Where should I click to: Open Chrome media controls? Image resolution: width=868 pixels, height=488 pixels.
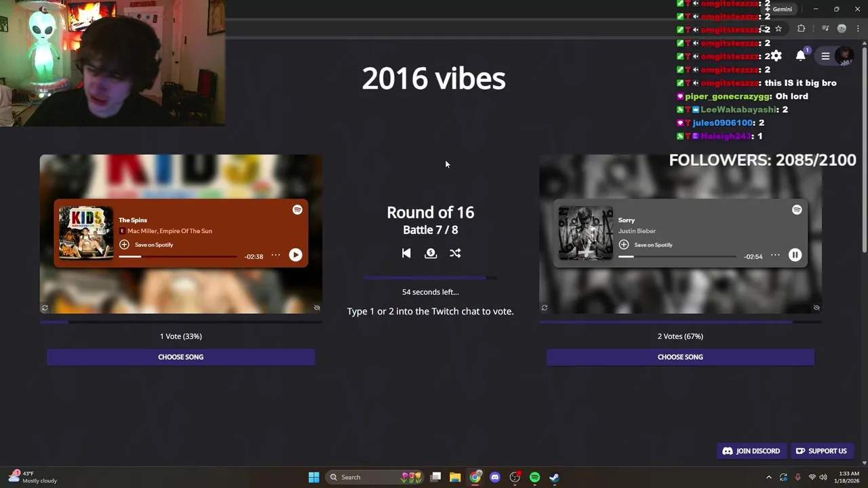coord(825,28)
